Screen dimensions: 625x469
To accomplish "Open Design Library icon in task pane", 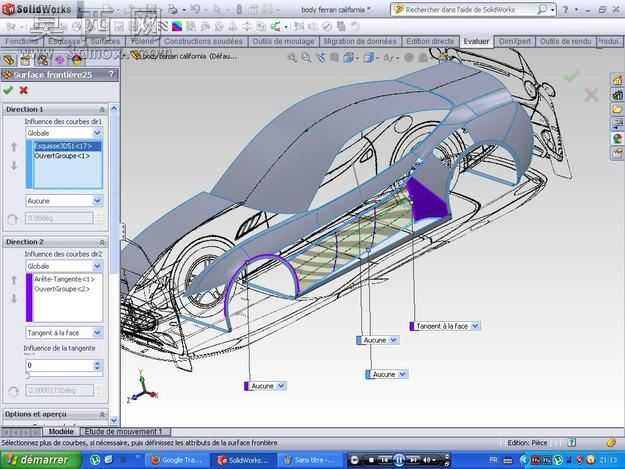I will (617, 95).
